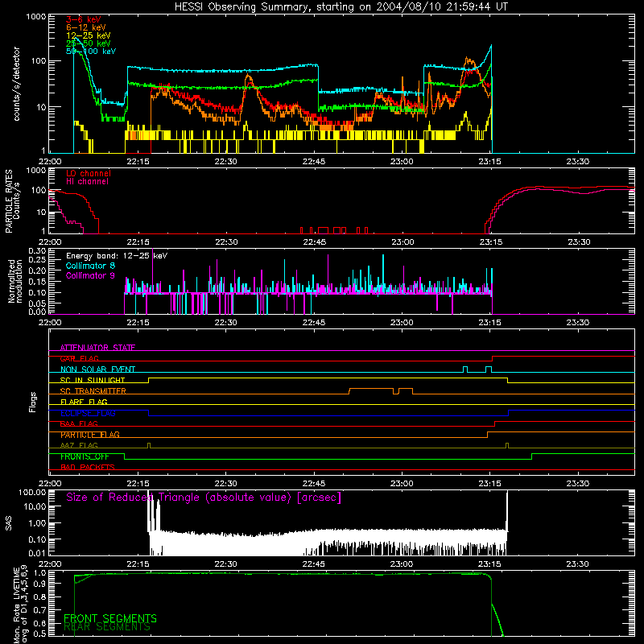
Task: Click the 'HI channel' legend label
Action: 87,181
